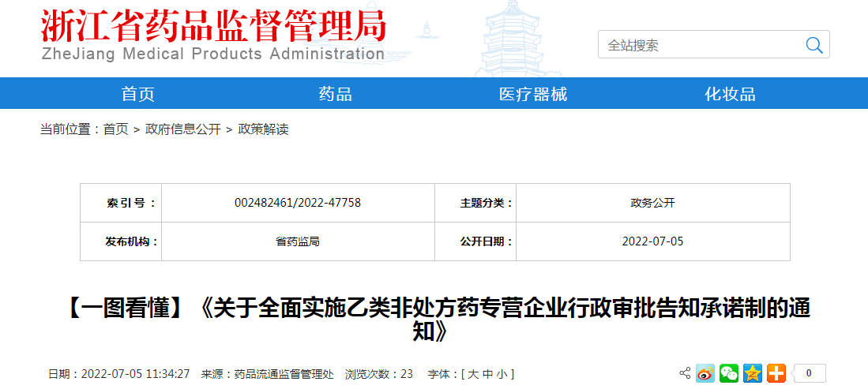The width and height of the screenshot is (868, 389).
Task: Click the share count bubble showing 0
Action: click(x=809, y=373)
